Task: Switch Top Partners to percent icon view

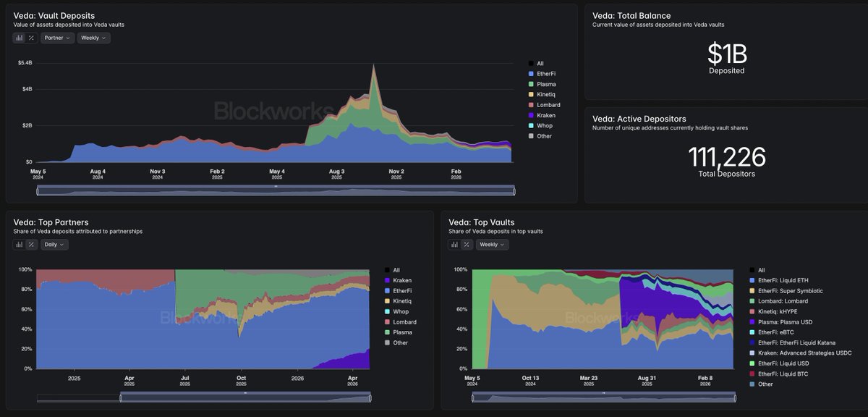Action: (x=32, y=245)
